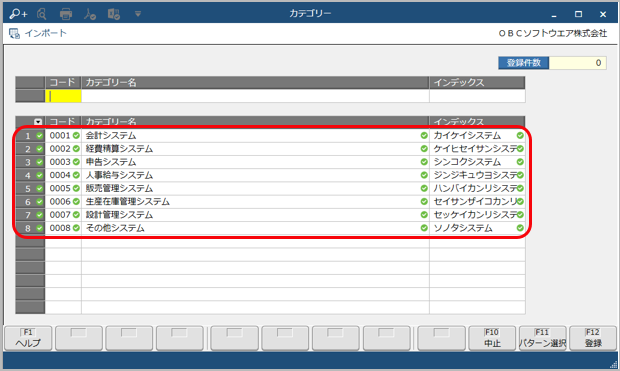Select the 人事給与システム category name
The width and height of the screenshot is (620, 371).
click(119, 175)
